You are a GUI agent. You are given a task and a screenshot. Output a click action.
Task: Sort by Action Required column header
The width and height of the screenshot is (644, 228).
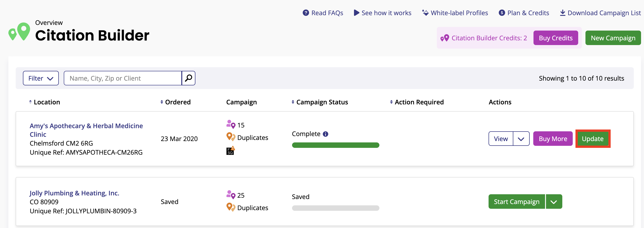tap(419, 102)
